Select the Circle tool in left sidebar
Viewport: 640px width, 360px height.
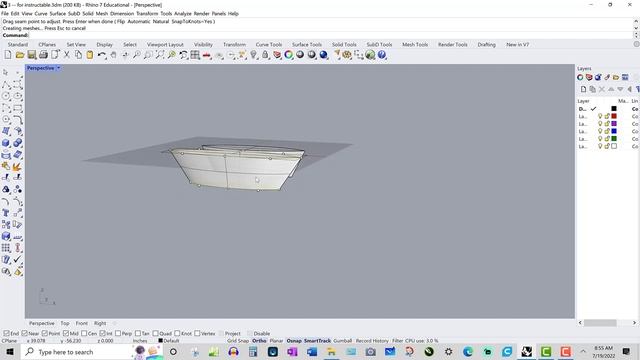pos(6,96)
